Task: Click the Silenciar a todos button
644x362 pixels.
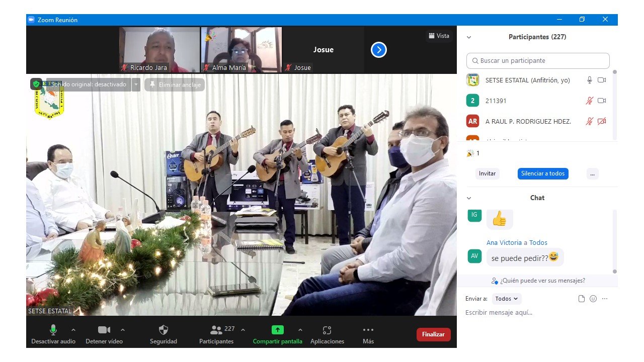Action: [543, 173]
